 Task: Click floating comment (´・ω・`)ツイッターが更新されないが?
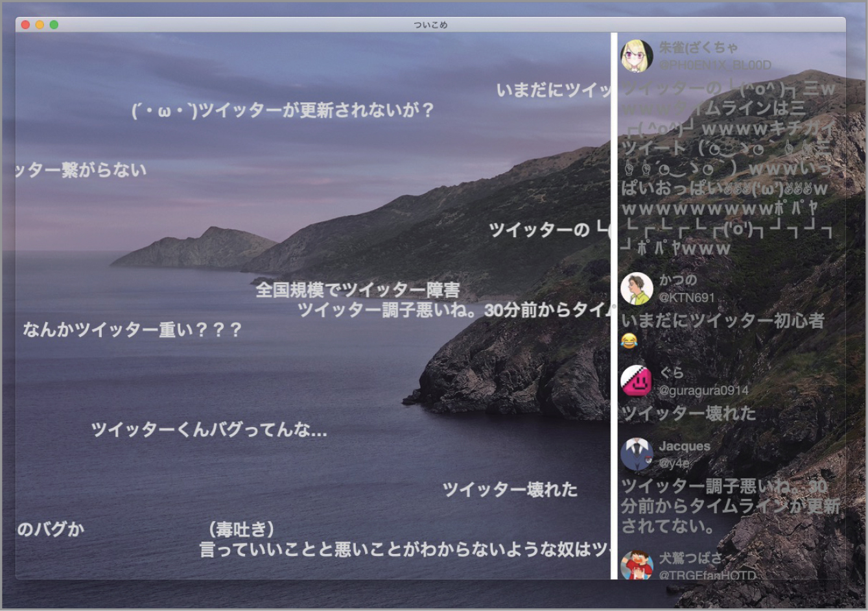283,110
